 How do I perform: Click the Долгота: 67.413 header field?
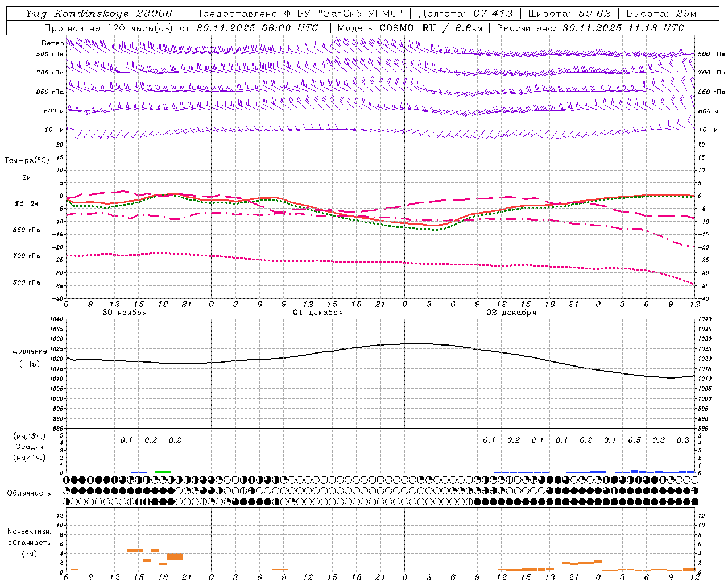(466, 14)
